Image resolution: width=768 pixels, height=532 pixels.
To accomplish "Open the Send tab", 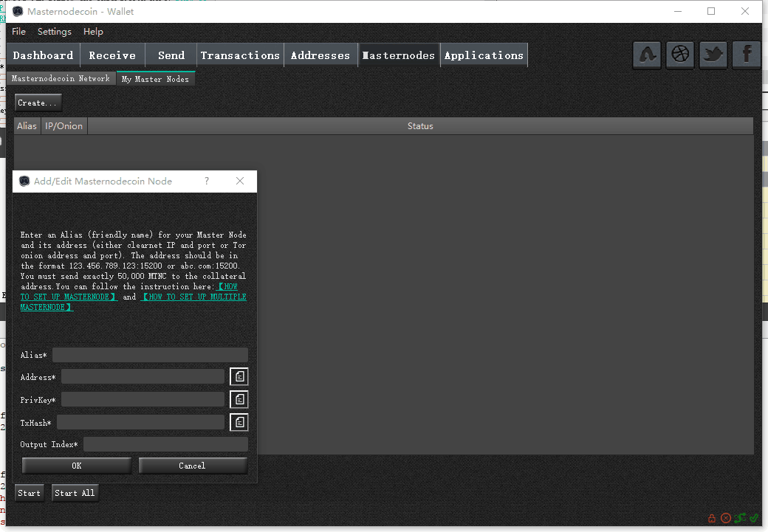I will pos(171,55).
